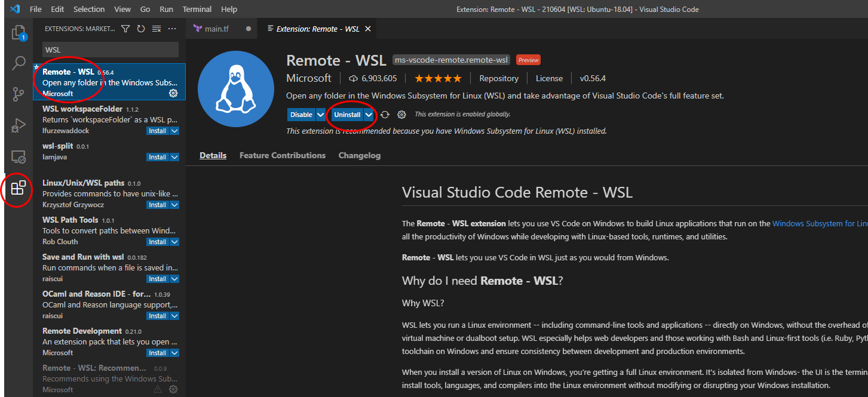Expand the Uninstall button dropdown arrow
868x397 pixels.
369,115
